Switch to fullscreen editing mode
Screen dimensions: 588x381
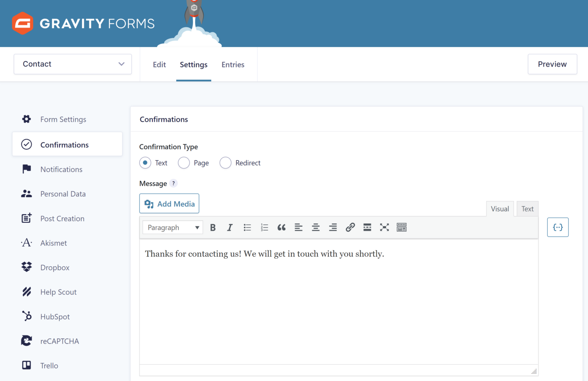click(x=384, y=227)
